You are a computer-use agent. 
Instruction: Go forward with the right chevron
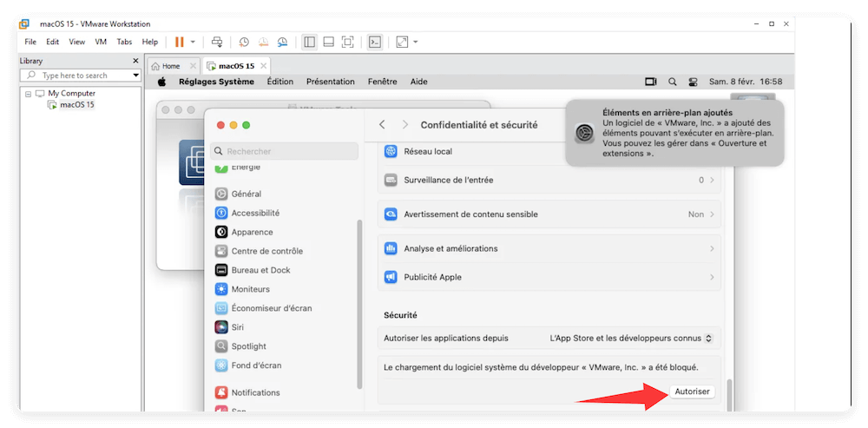(405, 124)
